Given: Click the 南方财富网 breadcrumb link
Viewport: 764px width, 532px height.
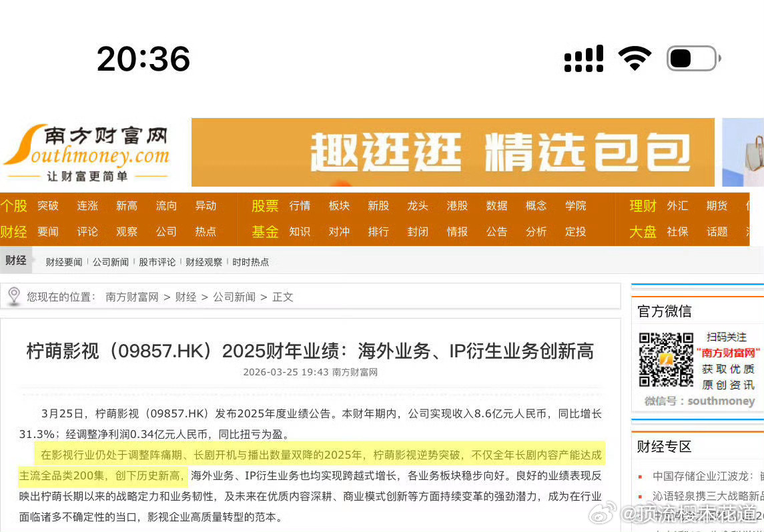Looking at the screenshot, I should (131, 297).
